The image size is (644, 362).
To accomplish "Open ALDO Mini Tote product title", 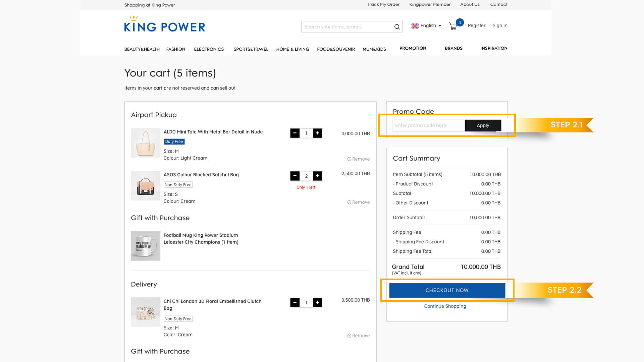I will coord(213,132).
